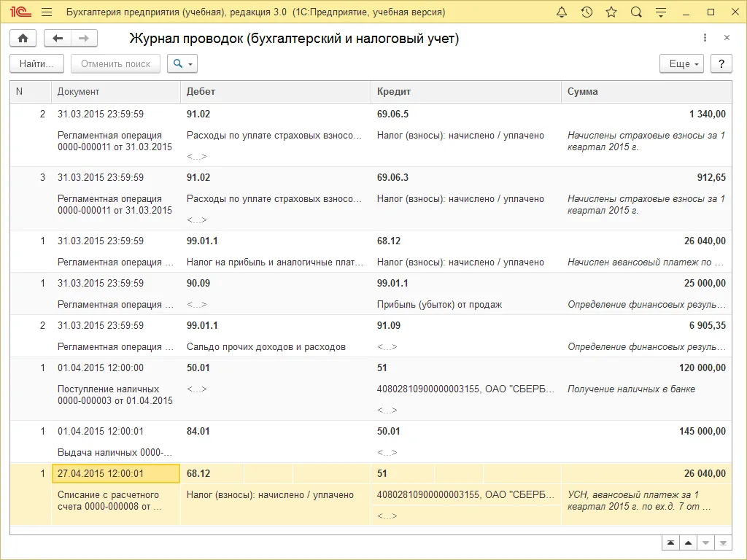Image resolution: width=747 pixels, height=560 pixels.
Task: Click the Найти... button
Action: (x=36, y=64)
